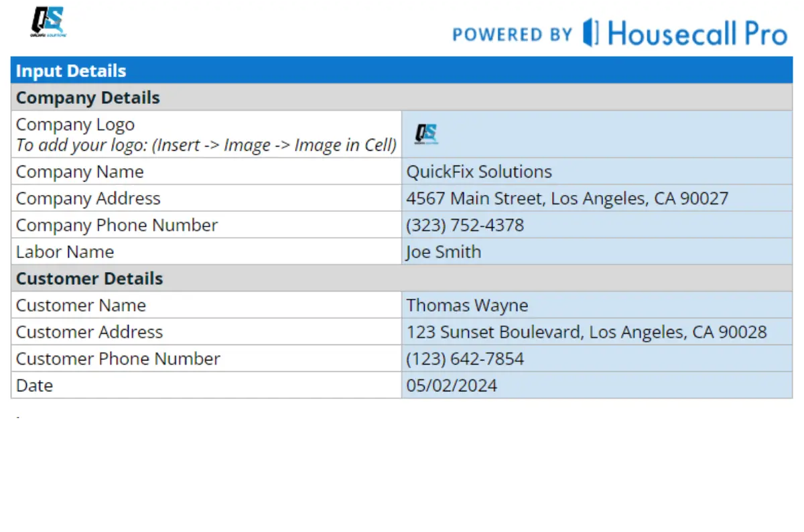Screen dimensions: 804x532
Task: Select the Customer Details section header
Action: pyautogui.click(x=401, y=278)
